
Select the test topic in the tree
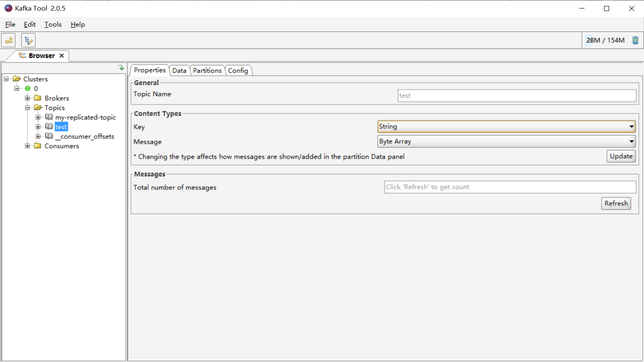click(x=61, y=127)
